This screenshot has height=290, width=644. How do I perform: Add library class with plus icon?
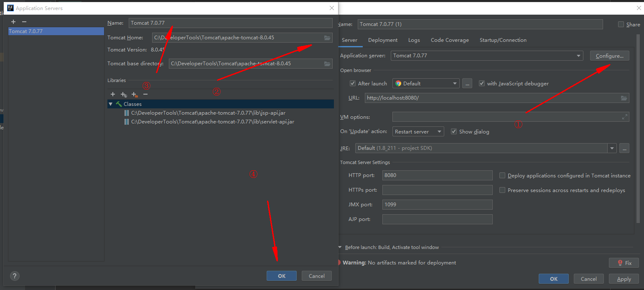[113, 95]
